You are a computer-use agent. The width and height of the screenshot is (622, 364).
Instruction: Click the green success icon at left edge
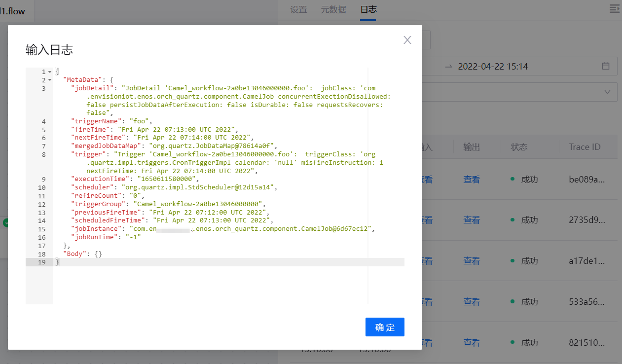tap(5, 223)
